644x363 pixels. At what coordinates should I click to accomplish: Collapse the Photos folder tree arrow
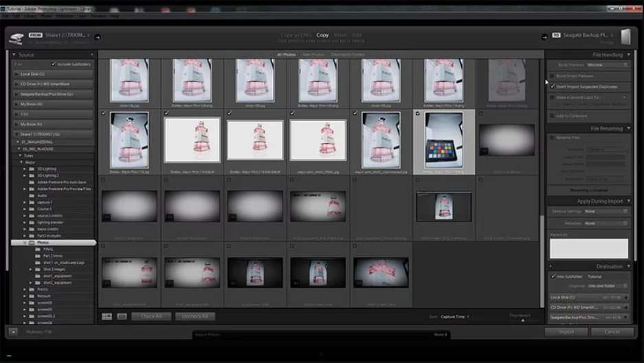pyautogui.click(x=25, y=243)
